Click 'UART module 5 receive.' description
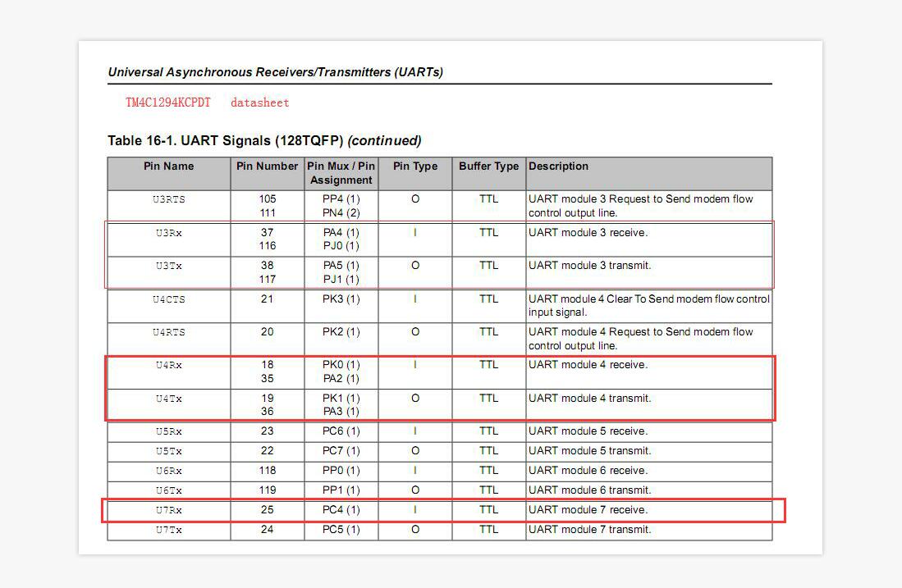Screen dimensions: 902x588 pos(588,431)
